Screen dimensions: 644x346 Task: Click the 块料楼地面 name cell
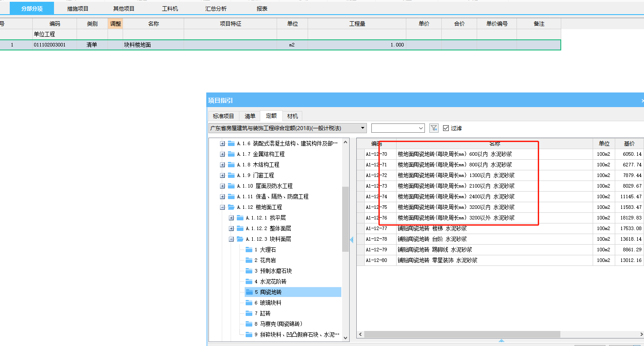tap(153, 45)
